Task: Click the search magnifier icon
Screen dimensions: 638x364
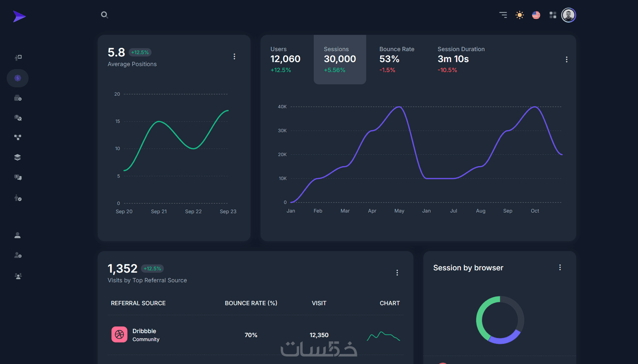Action: [x=104, y=15]
